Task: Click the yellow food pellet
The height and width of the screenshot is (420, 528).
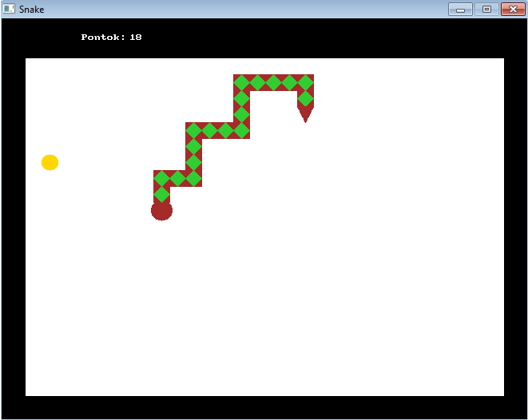Action: [x=50, y=162]
